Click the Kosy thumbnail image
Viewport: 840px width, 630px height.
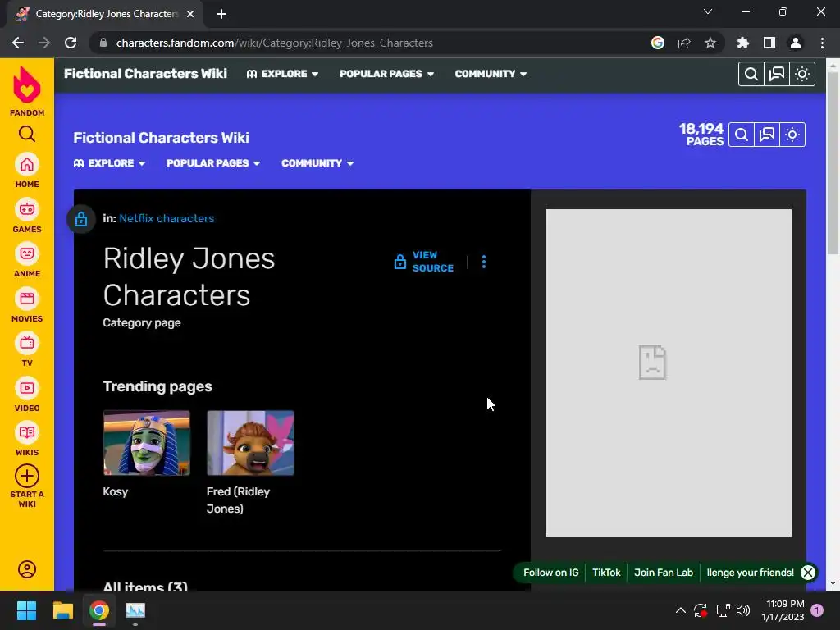pos(147,443)
